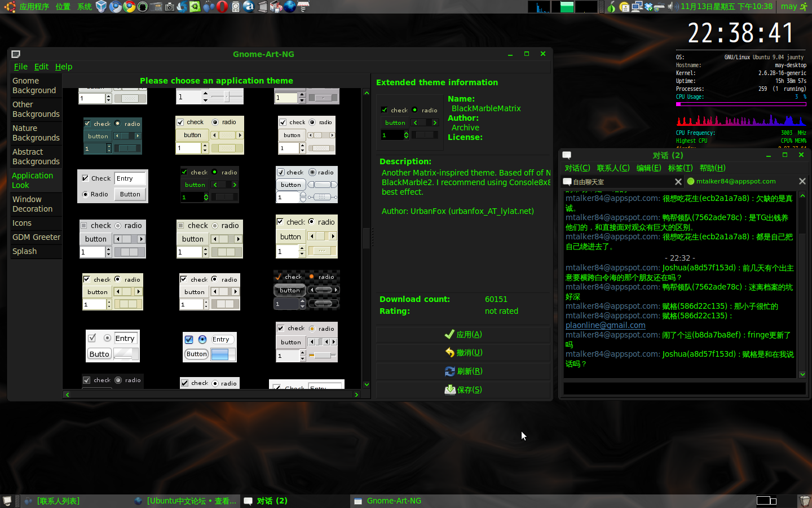The height and width of the screenshot is (508, 812).
Task: Open the trash icon in bottom panel
Action: (805, 501)
